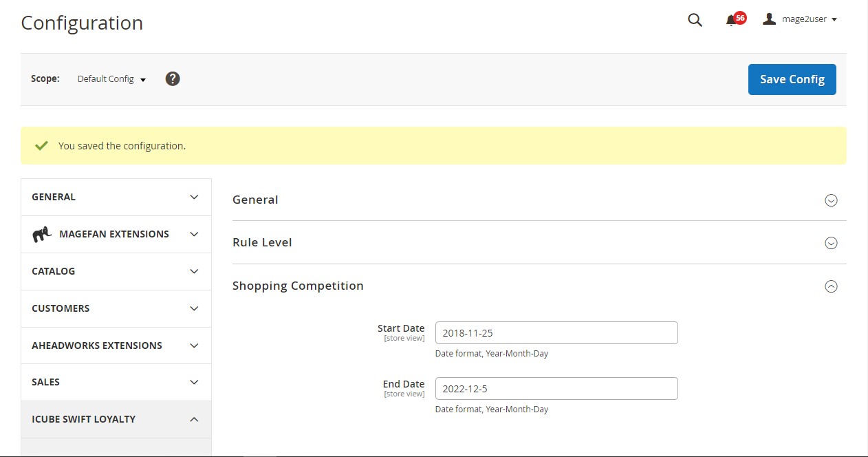The image size is (868, 457).
Task: Click the Shopping Competition section heading
Action: (298, 286)
